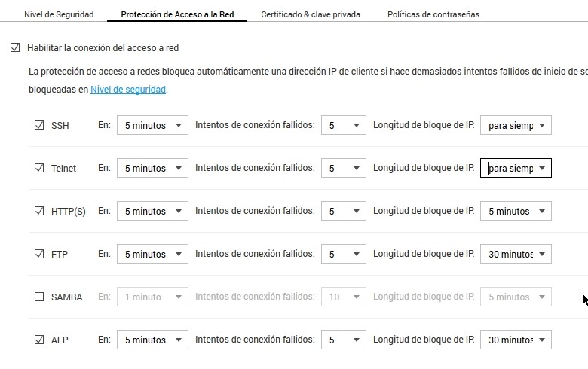The width and height of the screenshot is (588, 369).
Task: Uncheck the FTP checkbox
Action: coord(39,254)
